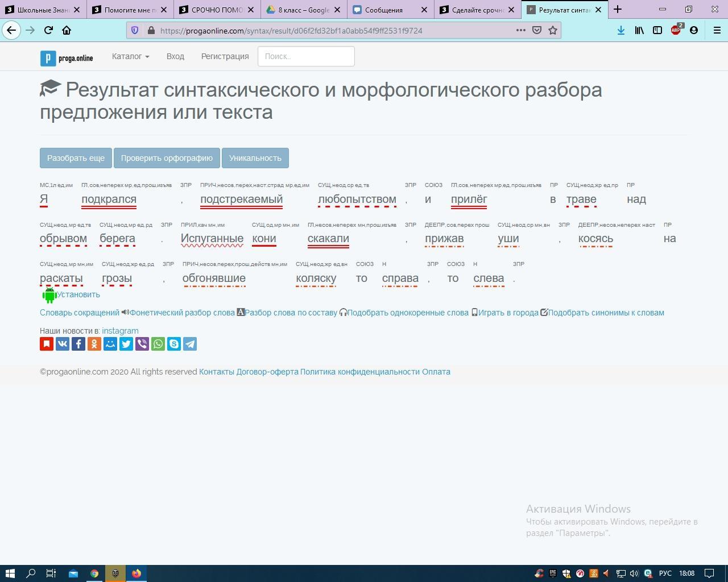Viewport: 728px width, 582px height.
Task: Switch to the Помогите мне tab
Action: (130, 10)
